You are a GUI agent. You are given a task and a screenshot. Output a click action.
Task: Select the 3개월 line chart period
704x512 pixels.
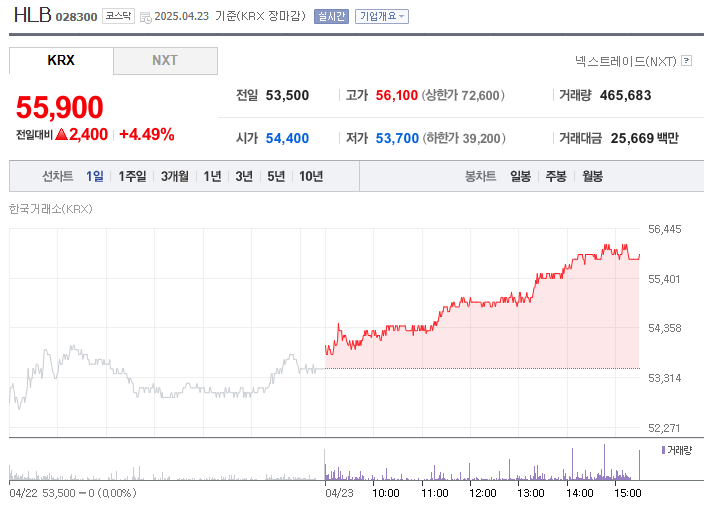(x=175, y=176)
